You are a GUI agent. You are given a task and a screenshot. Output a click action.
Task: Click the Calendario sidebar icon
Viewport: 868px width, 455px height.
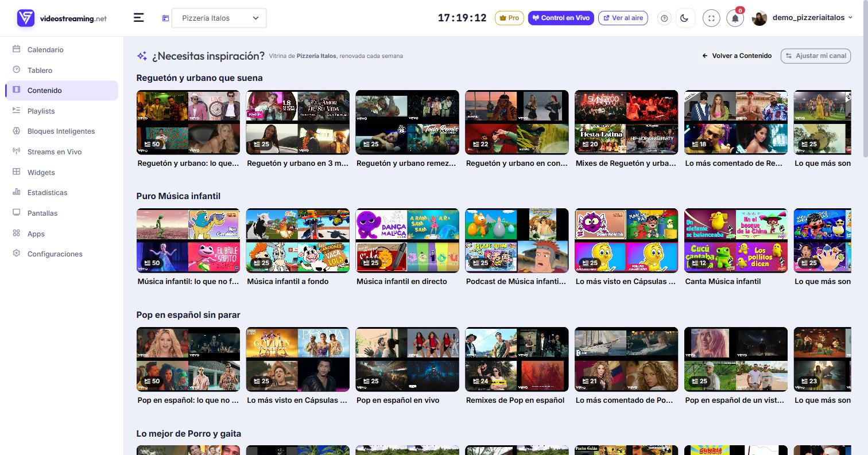pos(16,49)
